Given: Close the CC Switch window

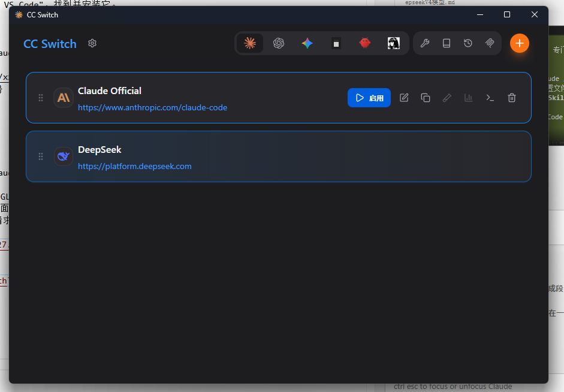Looking at the screenshot, I should coord(535,15).
